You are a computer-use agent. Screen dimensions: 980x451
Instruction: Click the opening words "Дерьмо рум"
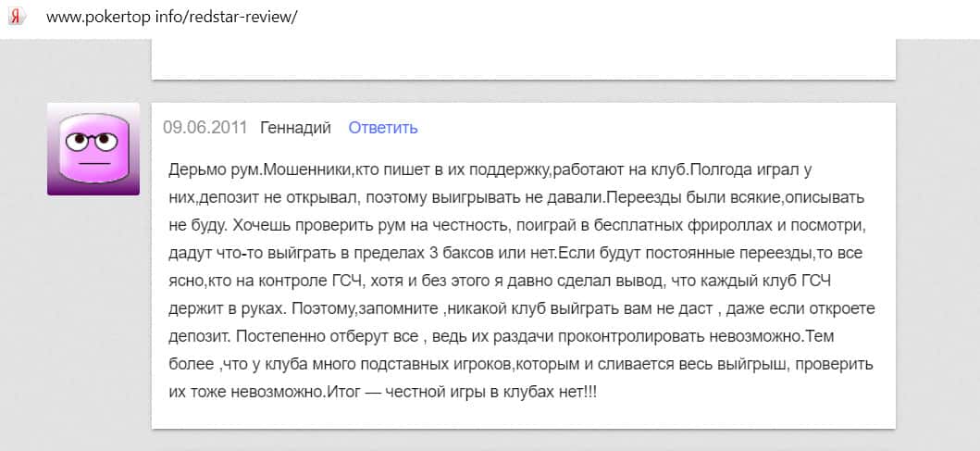coord(209,172)
